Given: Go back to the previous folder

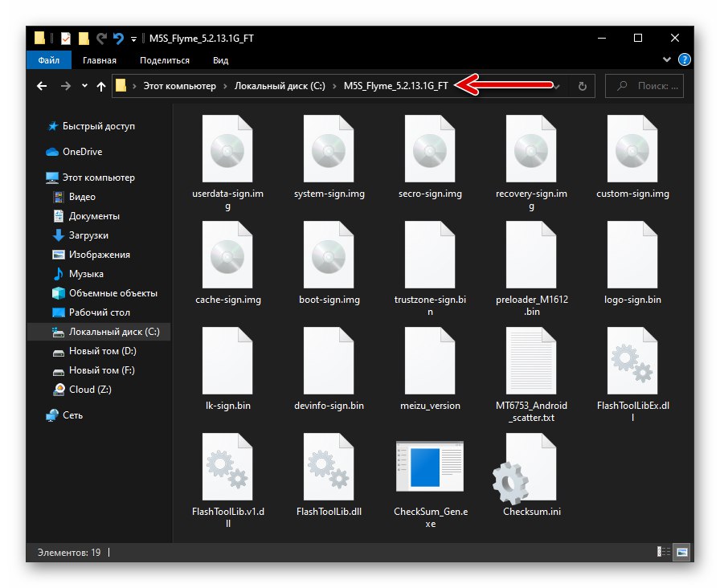Looking at the screenshot, I should (x=41, y=86).
